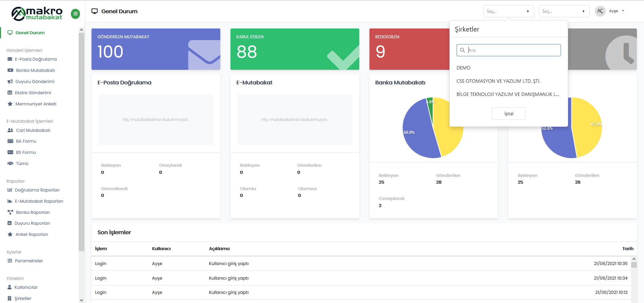644x303 pixels.
Task: Click the Duyuru Gönderimi megaphone icon
Action: (10, 82)
